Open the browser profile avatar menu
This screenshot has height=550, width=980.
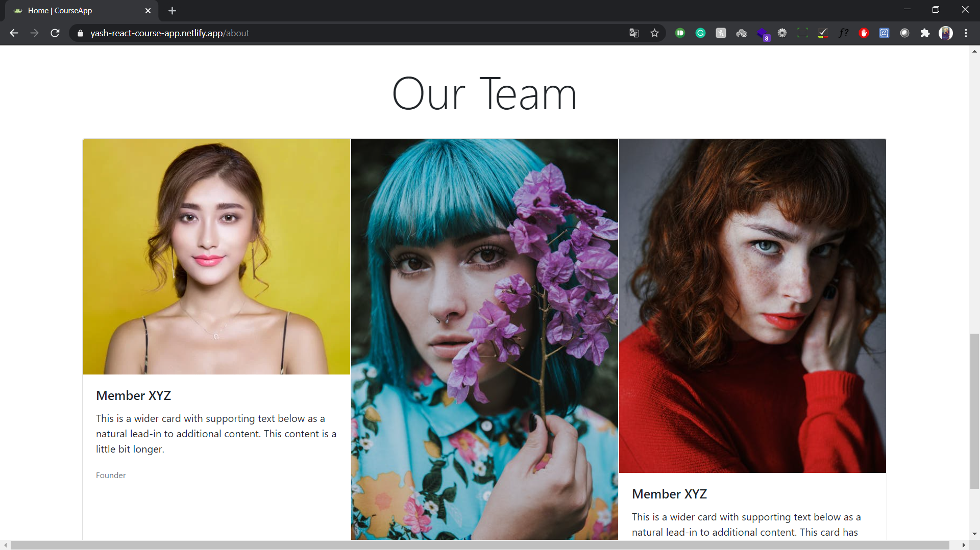pyautogui.click(x=946, y=33)
